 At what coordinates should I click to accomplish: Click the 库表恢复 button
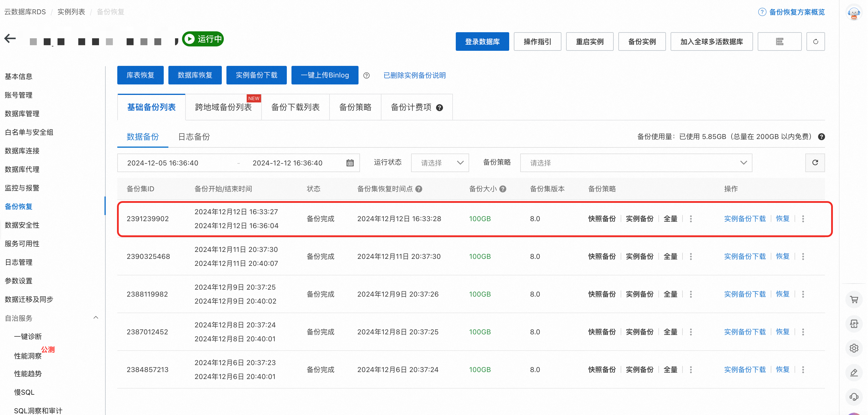click(x=140, y=75)
